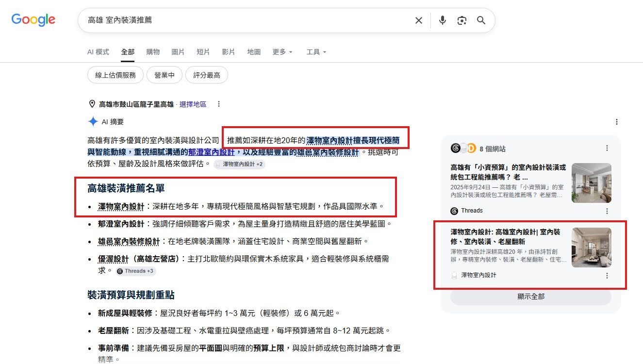643x364 pixels.
Task: Open the Threads +3 source chip
Action: pyautogui.click(x=135, y=271)
